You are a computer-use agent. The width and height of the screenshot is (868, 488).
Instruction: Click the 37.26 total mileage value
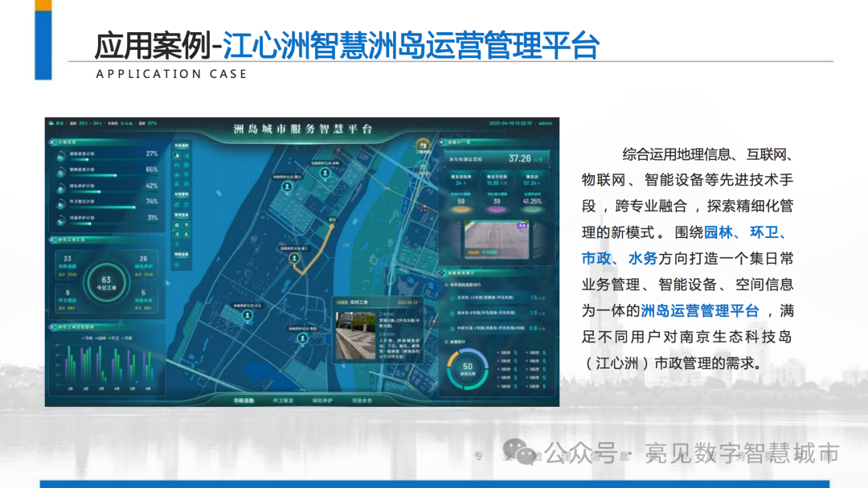click(x=520, y=158)
